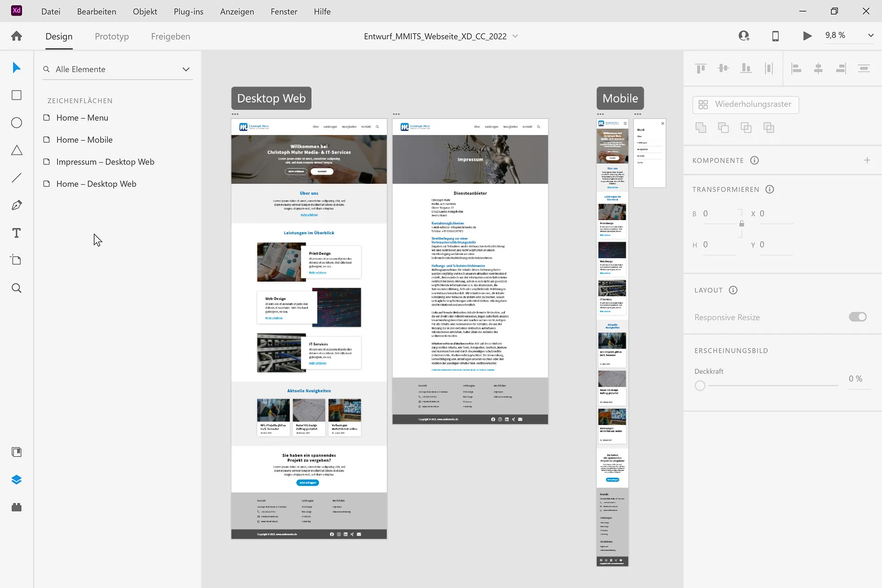Open the Plugins panel icon
The width and height of the screenshot is (882, 588).
pyautogui.click(x=17, y=507)
